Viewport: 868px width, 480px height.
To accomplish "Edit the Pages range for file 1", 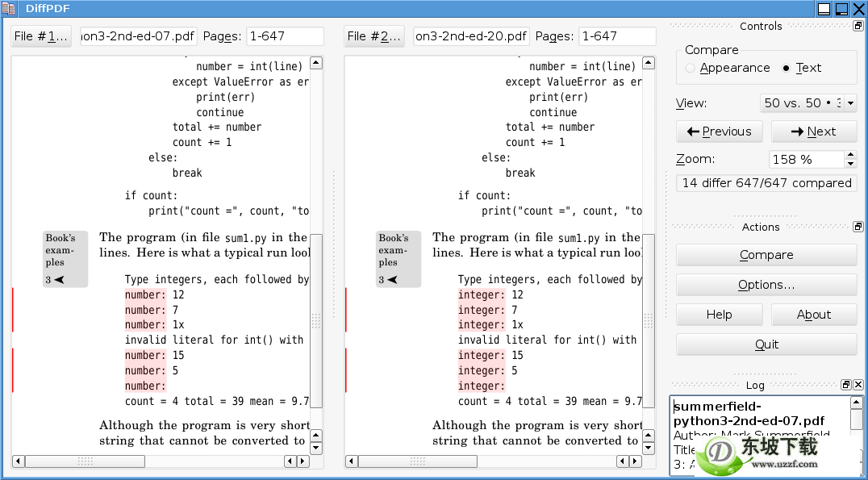I will click(x=285, y=36).
